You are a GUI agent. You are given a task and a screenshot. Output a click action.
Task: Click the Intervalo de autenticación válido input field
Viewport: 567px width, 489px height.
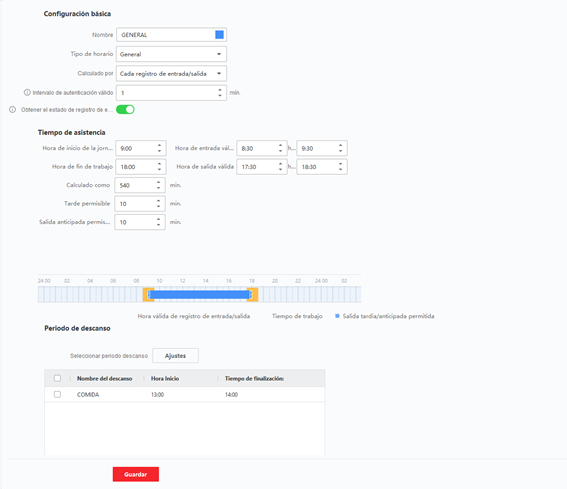171,93
